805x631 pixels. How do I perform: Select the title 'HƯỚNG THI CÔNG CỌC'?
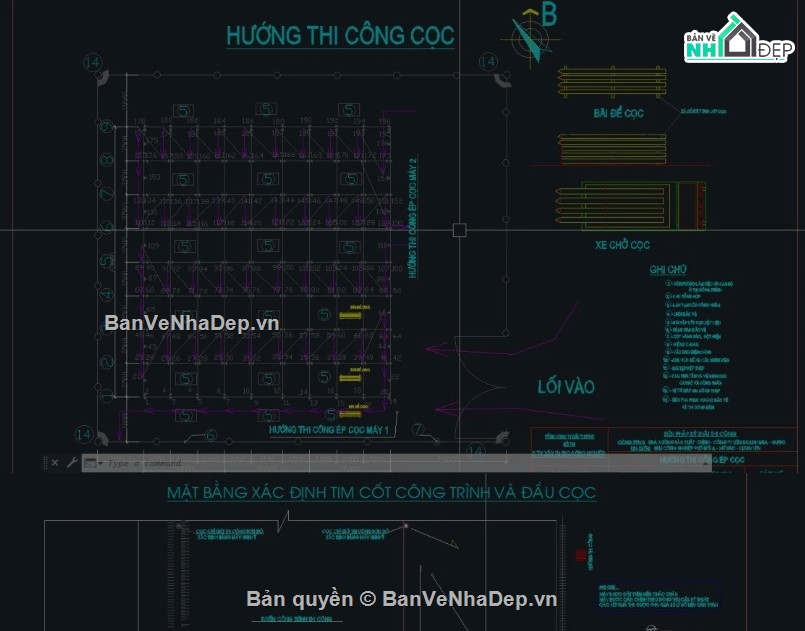[x=340, y=35]
